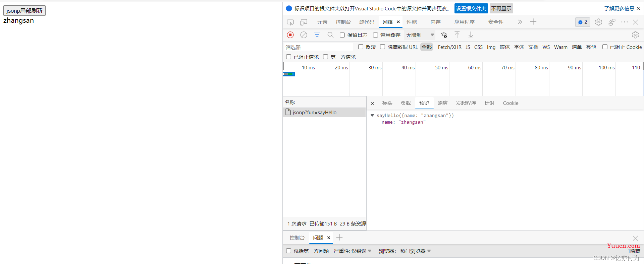Dismiss the Visual Studio Code info bar
The width and height of the screenshot is (644, 264).
click(638, 8)
